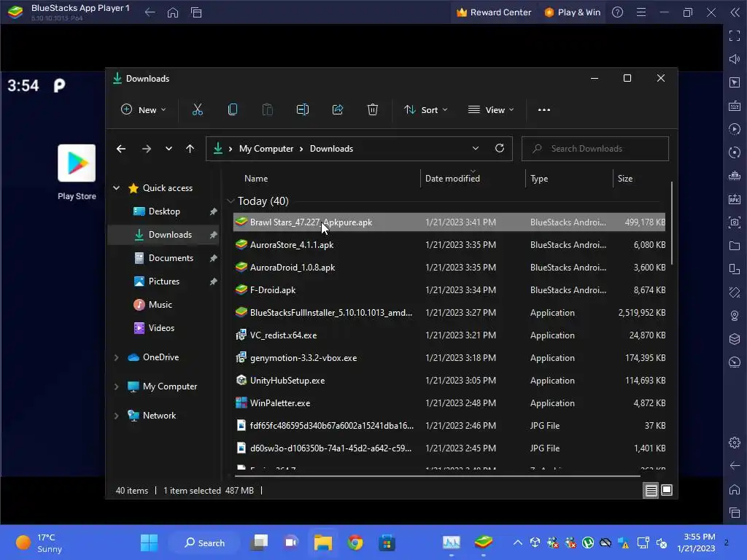
Task: Open BlueStacks hamburger menu icon
Action: click(641, 12)
